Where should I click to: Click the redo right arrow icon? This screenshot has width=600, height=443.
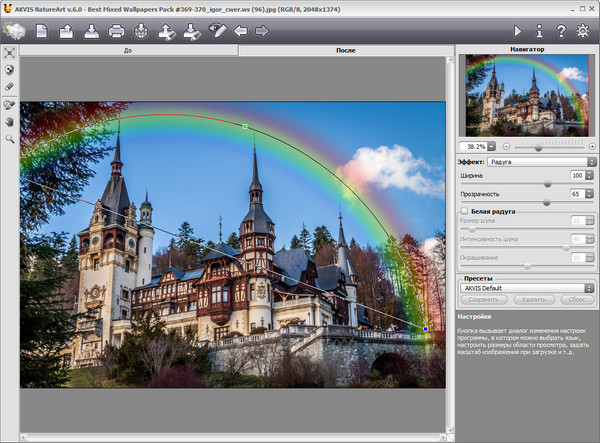click(x=262, y=31)
